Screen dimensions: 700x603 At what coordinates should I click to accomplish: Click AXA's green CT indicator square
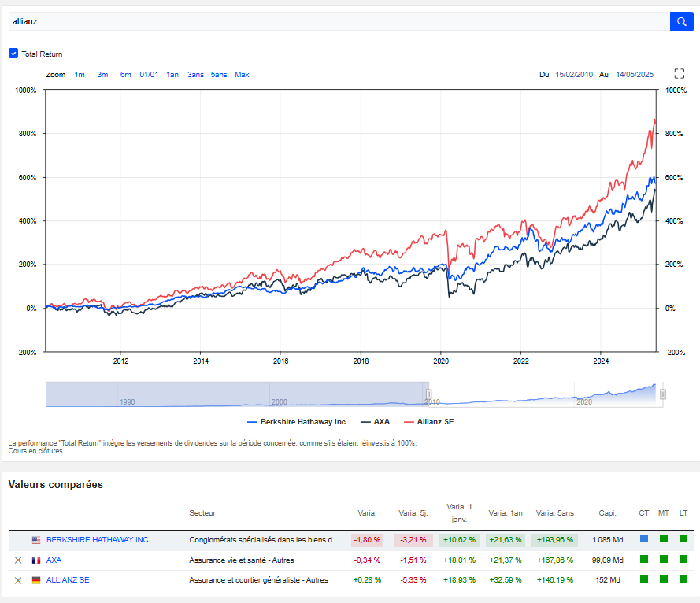pos(644,559)
